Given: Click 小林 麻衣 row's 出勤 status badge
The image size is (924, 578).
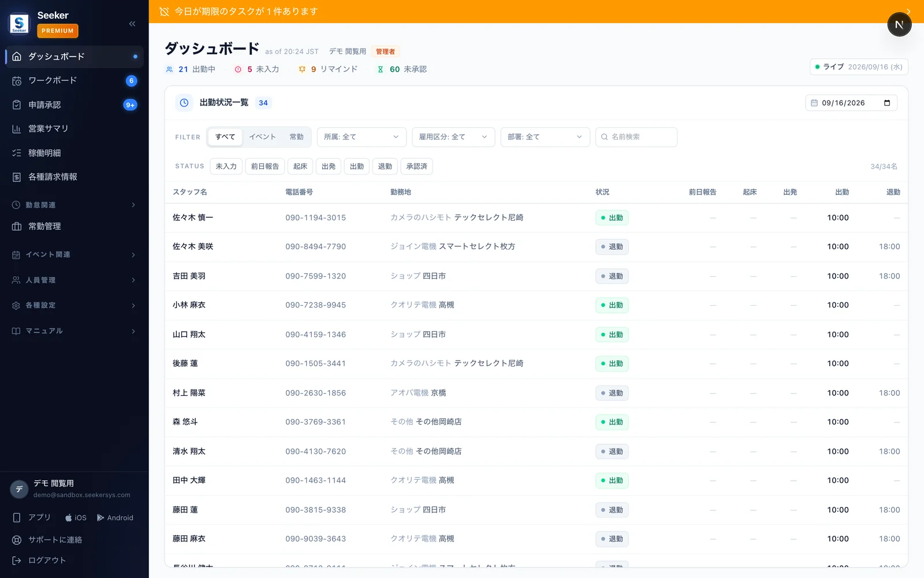Looking at the screenshot, I should (612, 305).
